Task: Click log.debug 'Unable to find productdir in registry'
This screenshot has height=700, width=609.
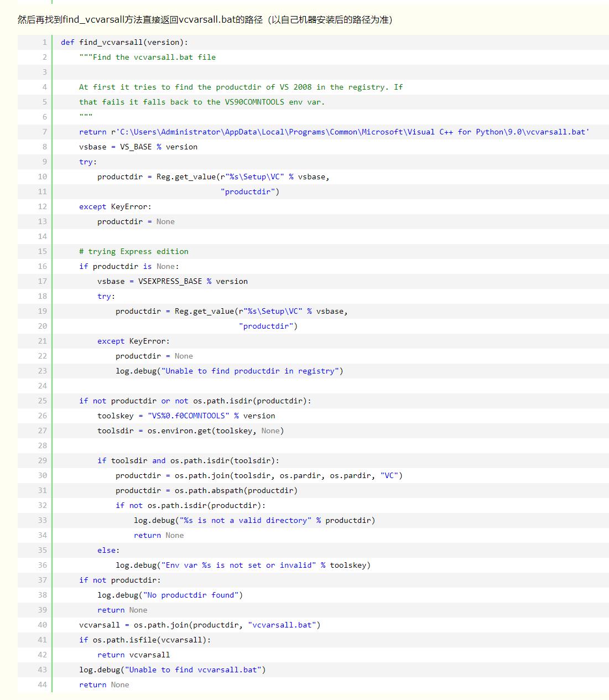Action: point(230,371)
